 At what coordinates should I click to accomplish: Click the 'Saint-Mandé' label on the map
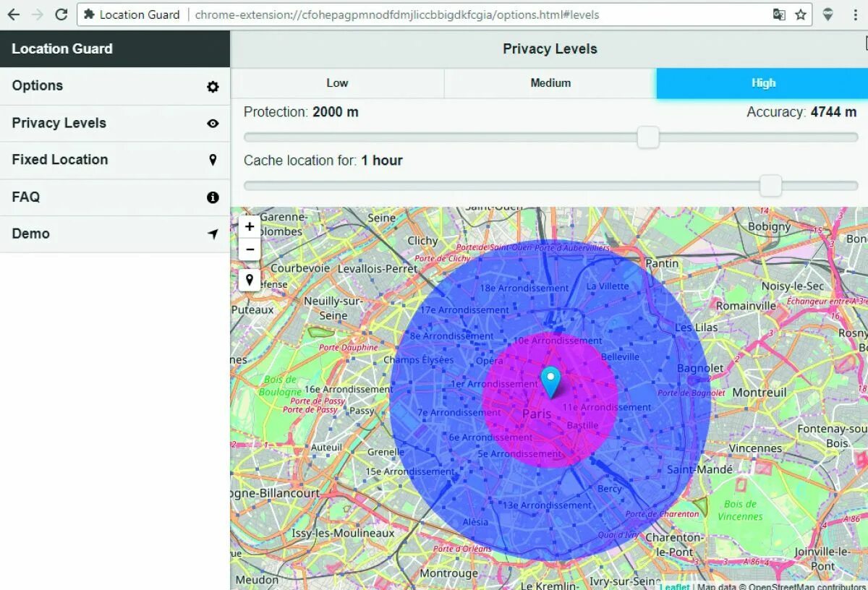pos(699,470)
